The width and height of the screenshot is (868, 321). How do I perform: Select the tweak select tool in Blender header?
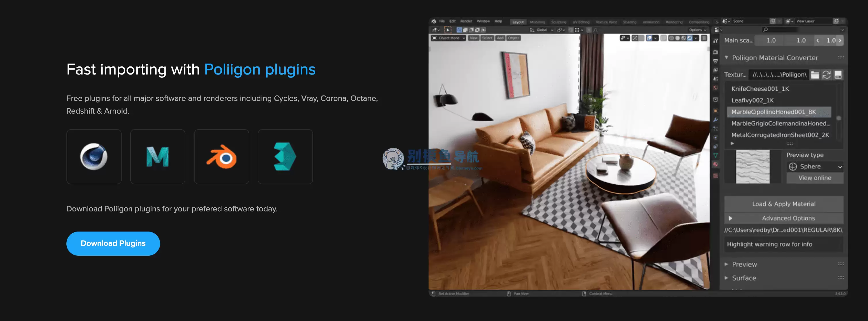448,30
